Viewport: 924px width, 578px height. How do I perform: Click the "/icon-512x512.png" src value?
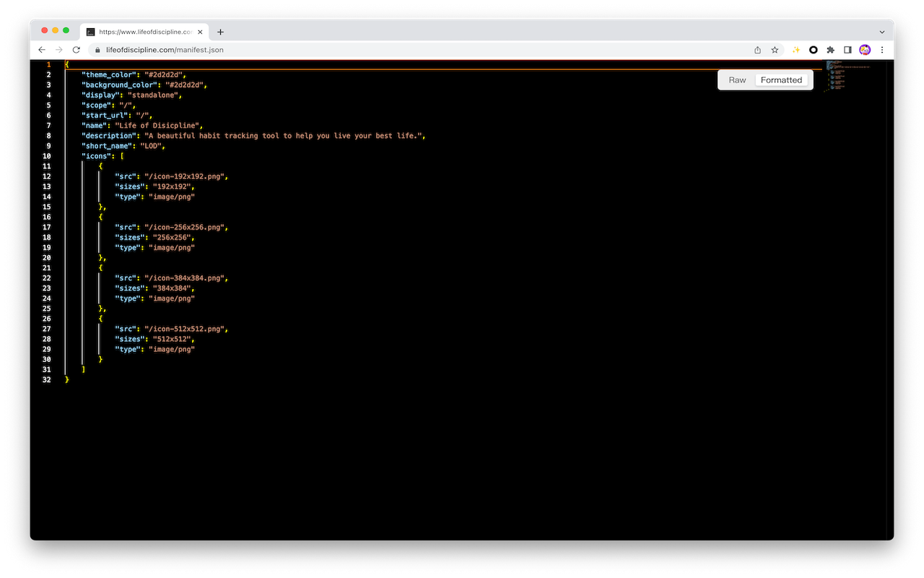[184, 328]
